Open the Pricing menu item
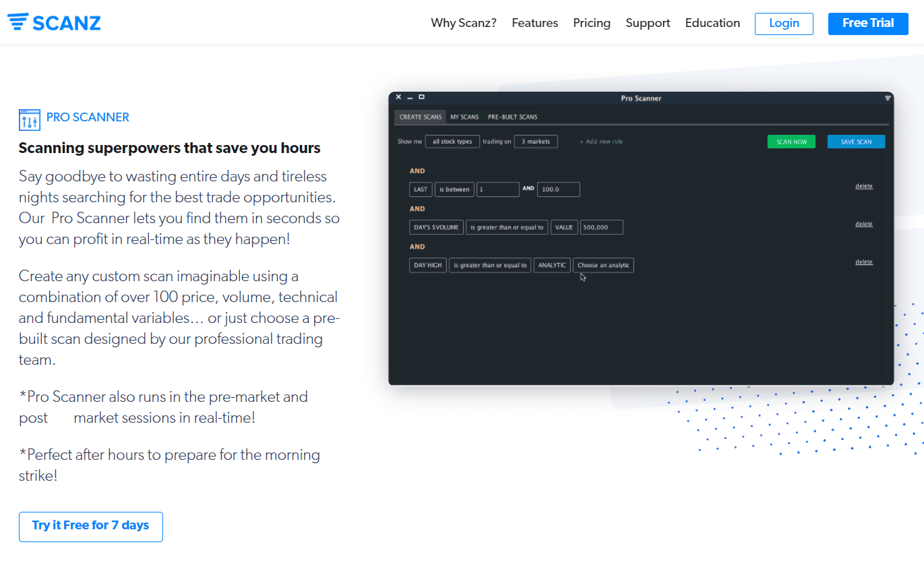The image size is (924, 561). (592, 23)
